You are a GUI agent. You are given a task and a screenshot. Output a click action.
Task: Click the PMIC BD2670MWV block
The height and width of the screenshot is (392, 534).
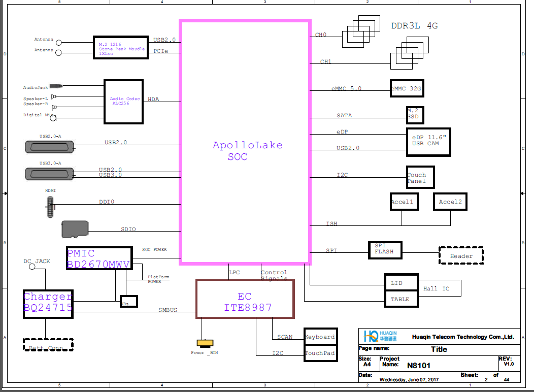(99, 258)
